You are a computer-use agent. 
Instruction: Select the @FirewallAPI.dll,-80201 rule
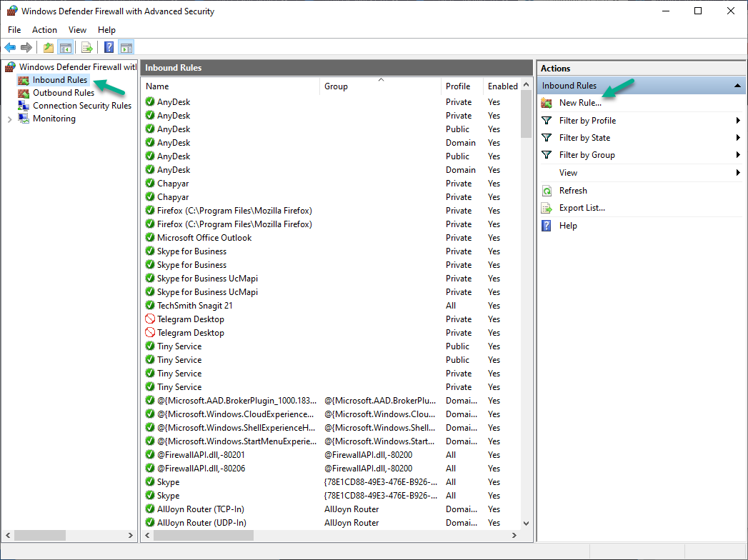(x=331, y=455)
